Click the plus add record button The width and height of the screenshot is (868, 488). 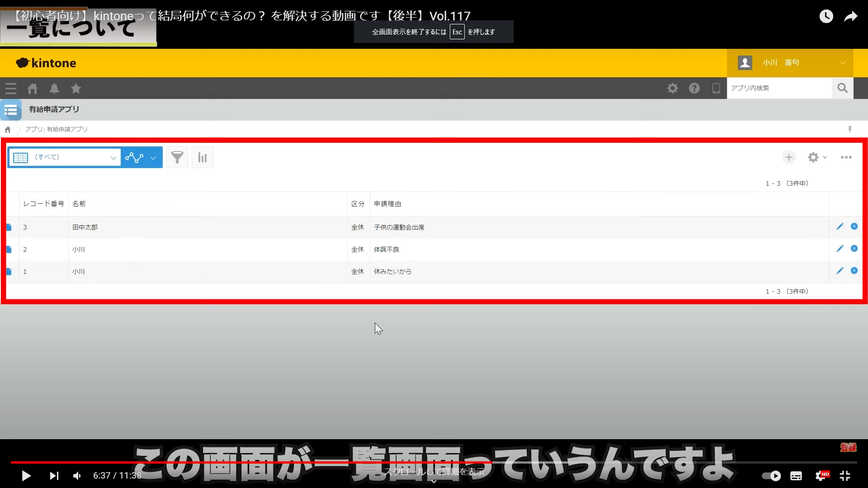point(789,157)
